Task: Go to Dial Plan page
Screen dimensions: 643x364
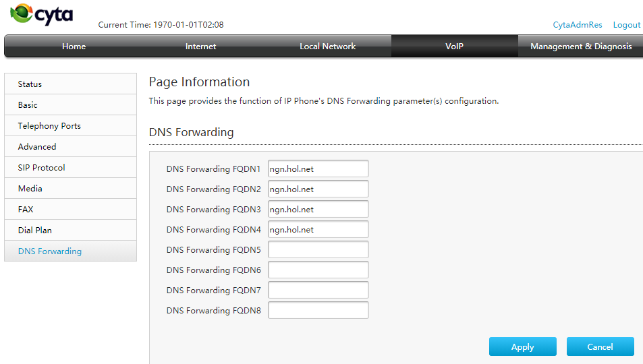Action: point(71,231)
